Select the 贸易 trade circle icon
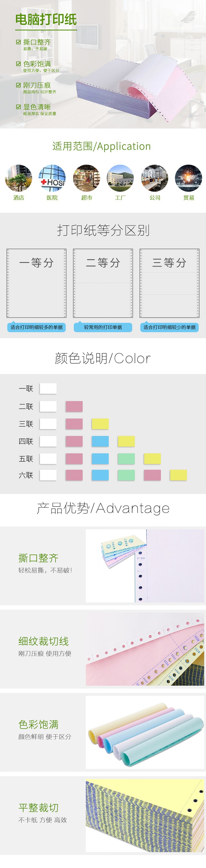 pyautogui.click(x=188, y=178)
